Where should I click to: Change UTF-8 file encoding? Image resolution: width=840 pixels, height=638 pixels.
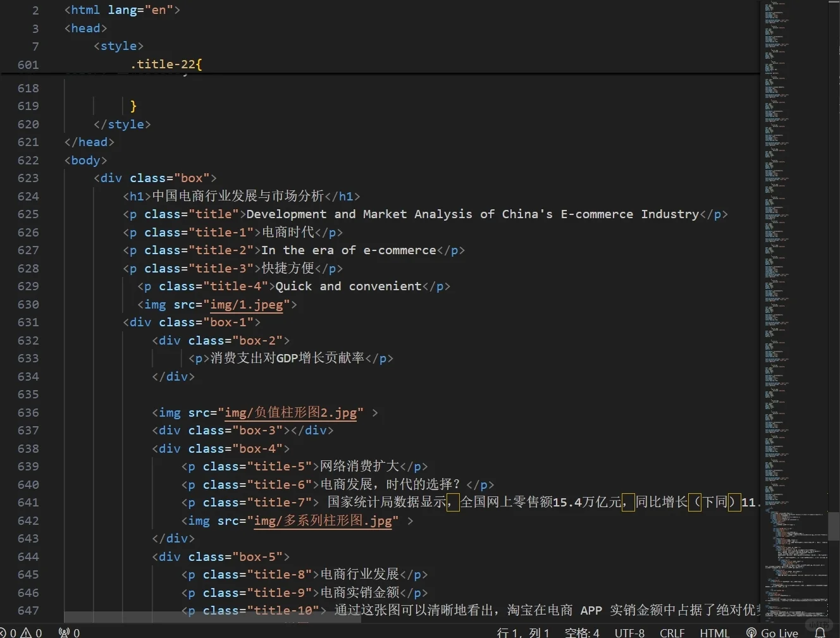(x=629, y=633)
